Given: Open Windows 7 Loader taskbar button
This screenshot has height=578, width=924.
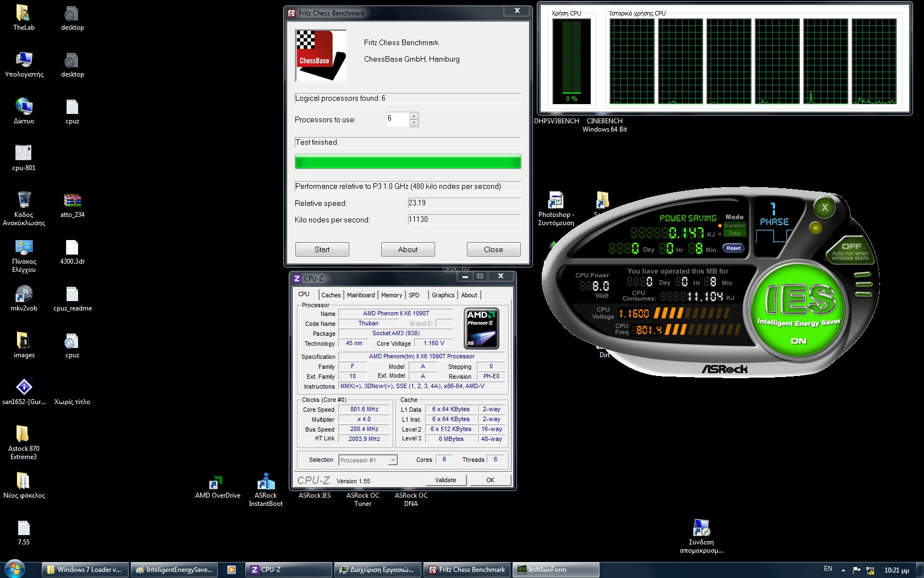Looking at the screenshot, I should (x=85, y=570).
